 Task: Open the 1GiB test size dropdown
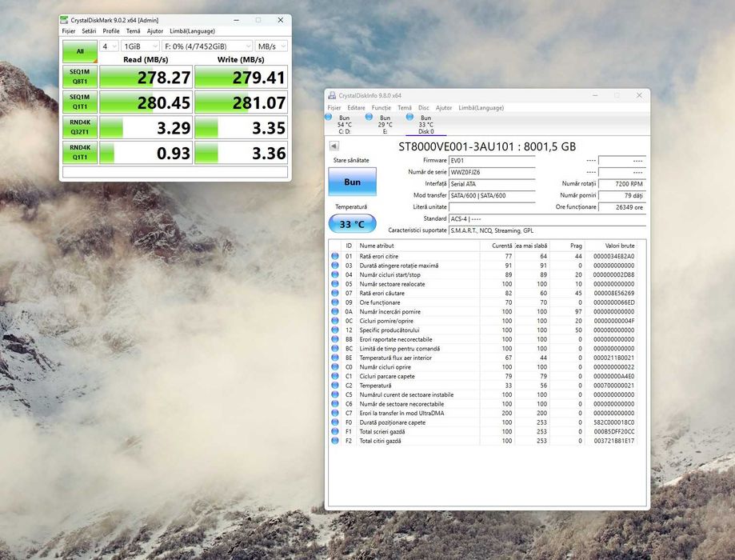tap(140, 46)
